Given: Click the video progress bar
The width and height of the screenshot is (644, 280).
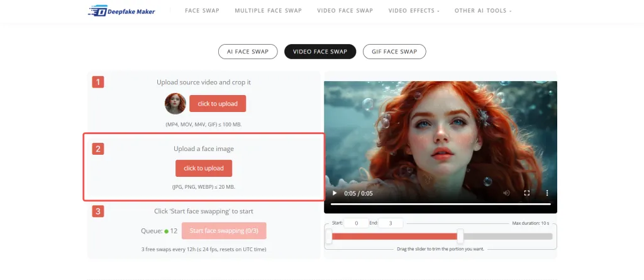Looking at the screenshot, I should point(440,204).
